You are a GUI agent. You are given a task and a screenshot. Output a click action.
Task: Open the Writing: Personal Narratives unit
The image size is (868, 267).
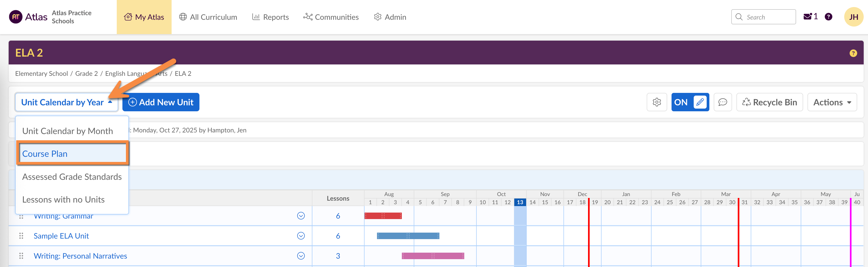[80, 256]
